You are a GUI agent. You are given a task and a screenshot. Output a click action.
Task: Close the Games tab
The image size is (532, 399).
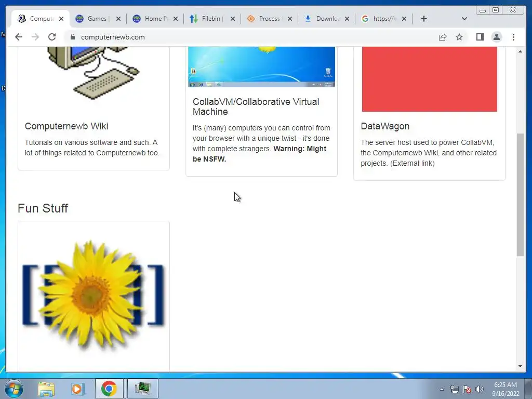point(118,19)
